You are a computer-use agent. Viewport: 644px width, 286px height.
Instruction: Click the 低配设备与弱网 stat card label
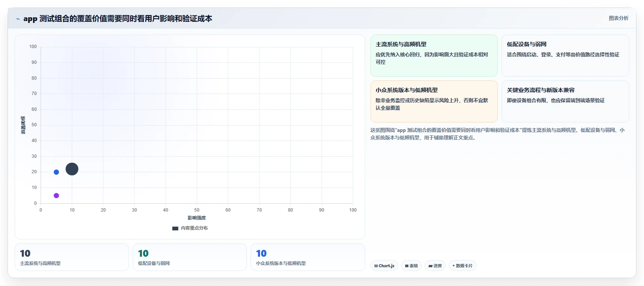tap(154, 263)
